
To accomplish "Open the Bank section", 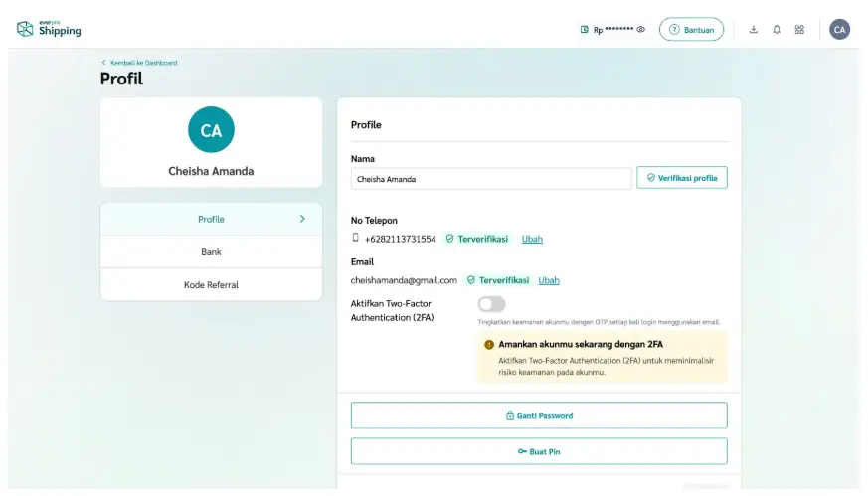I will coord(211,252).
